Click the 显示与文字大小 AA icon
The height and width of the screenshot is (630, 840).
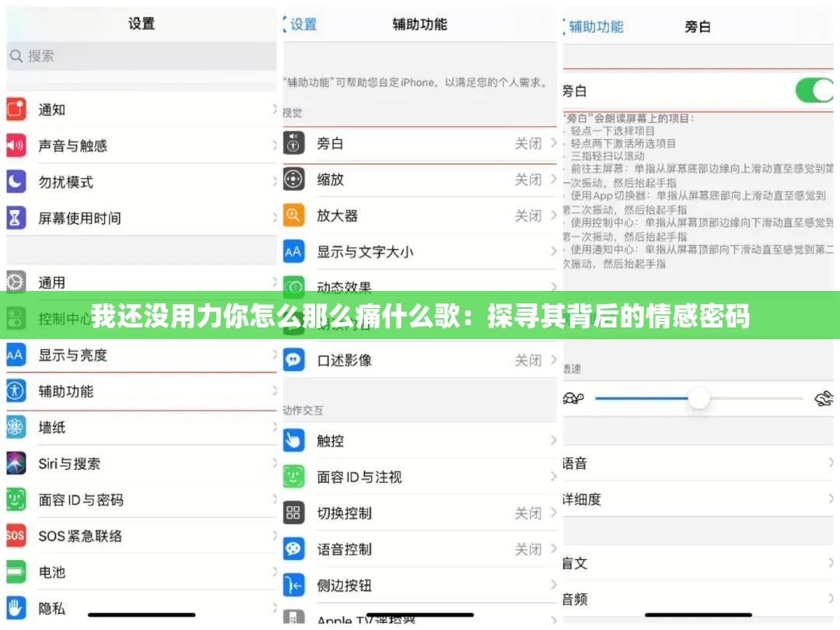(x=293, y=251)
